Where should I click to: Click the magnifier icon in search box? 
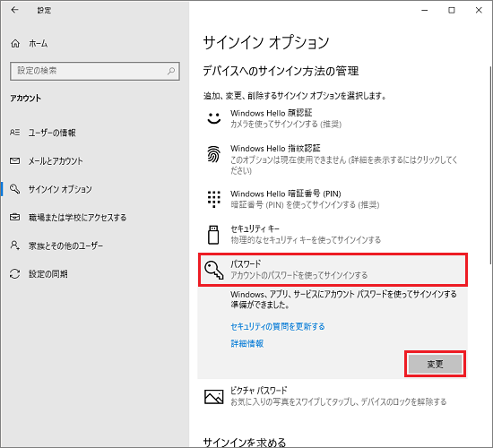point(171,71)
